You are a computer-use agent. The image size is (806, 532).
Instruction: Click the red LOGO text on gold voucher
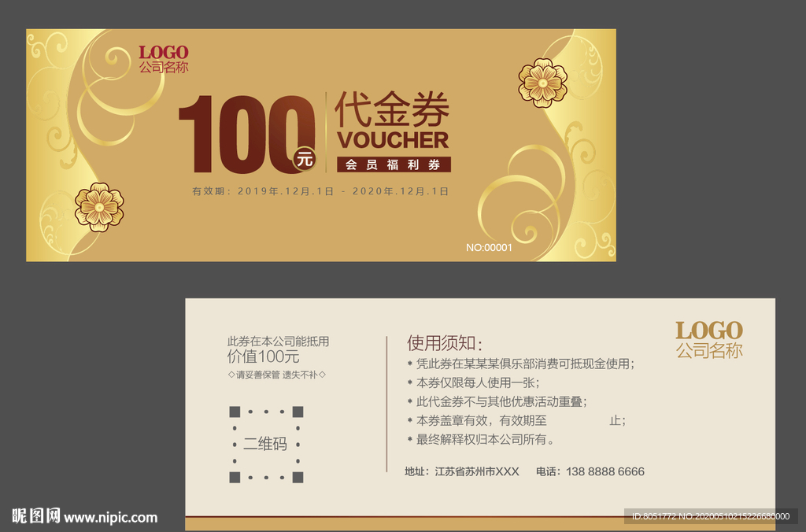[164, 53]
